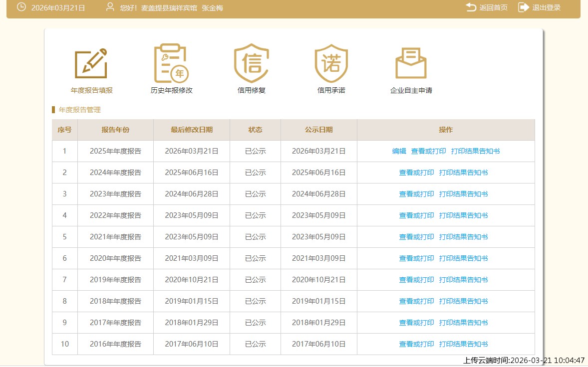The image size is (588, 367).
Task: Click the user profile icon in header
Action: point(110,7)
